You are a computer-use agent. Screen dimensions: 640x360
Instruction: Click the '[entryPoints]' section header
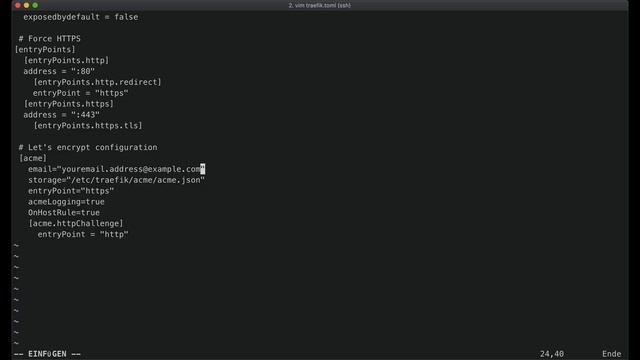click(45, 49)
